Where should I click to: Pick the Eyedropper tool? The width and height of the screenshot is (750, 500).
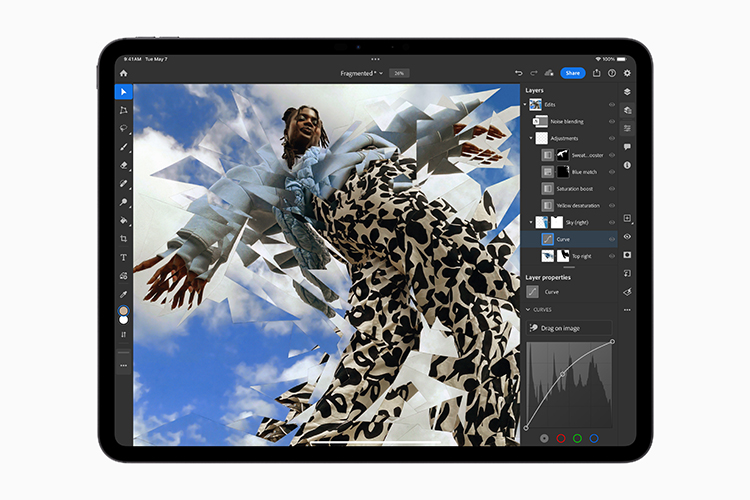tap(124, 294)
